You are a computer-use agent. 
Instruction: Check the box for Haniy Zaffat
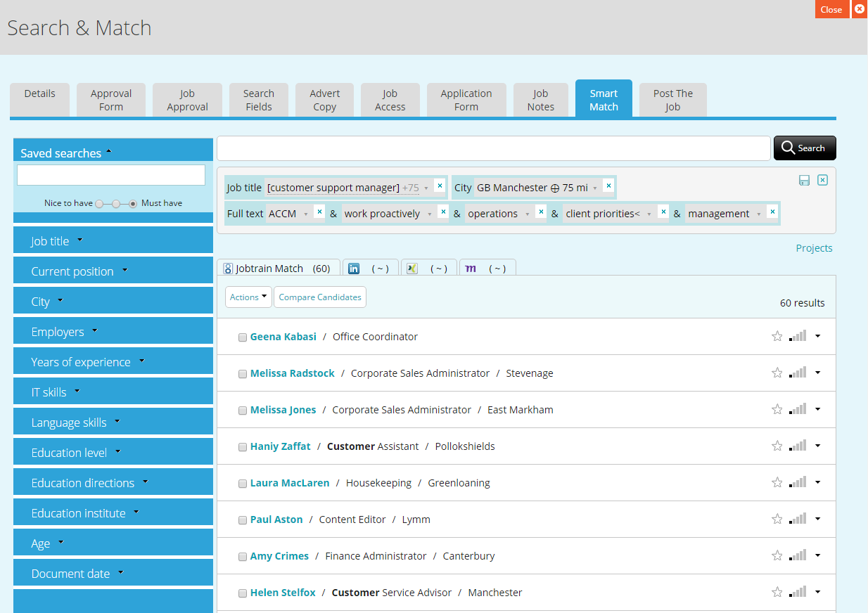tap(243, 446)
